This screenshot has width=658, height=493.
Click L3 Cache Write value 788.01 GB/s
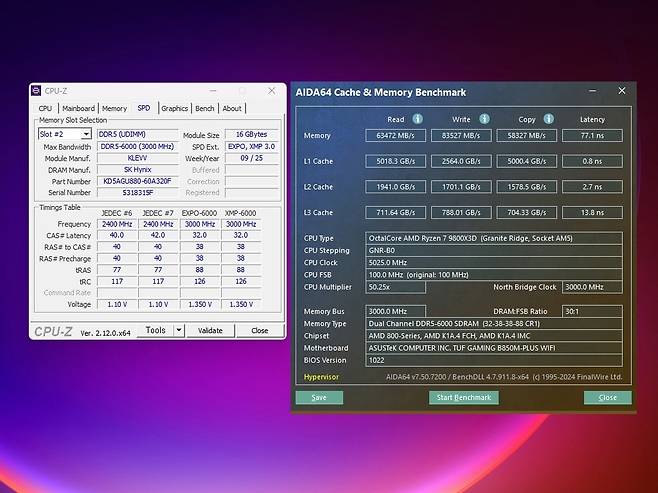coord(461,212)
